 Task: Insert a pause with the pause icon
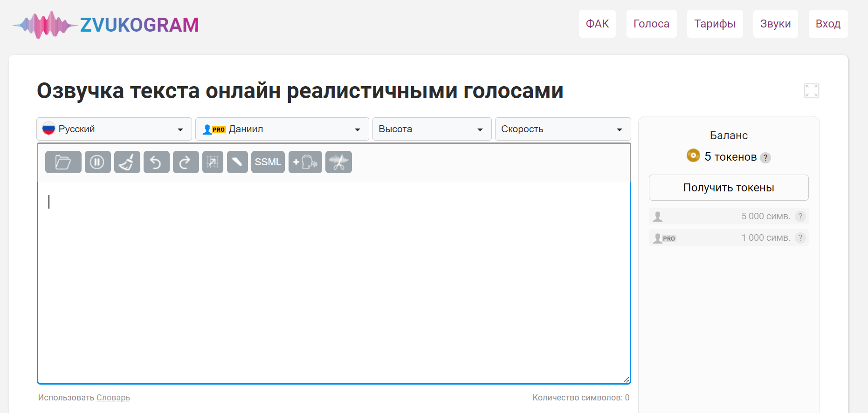click(98, 162)
